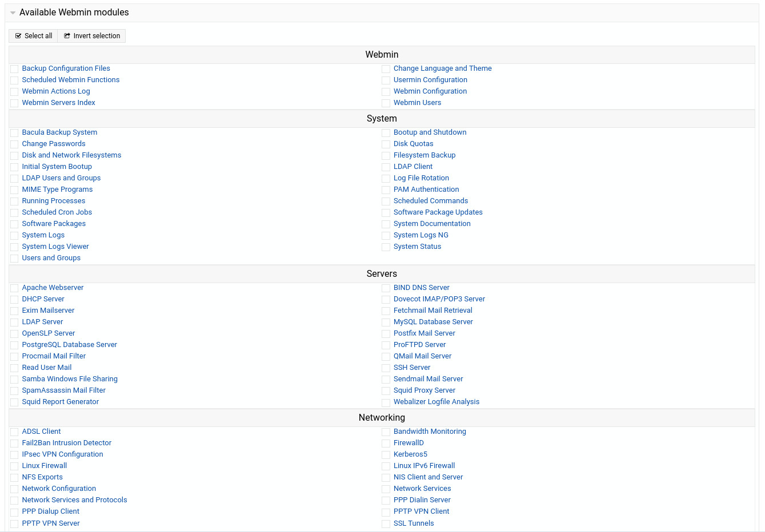Tick the MySQL Database Server checkbox

point(386,323)
